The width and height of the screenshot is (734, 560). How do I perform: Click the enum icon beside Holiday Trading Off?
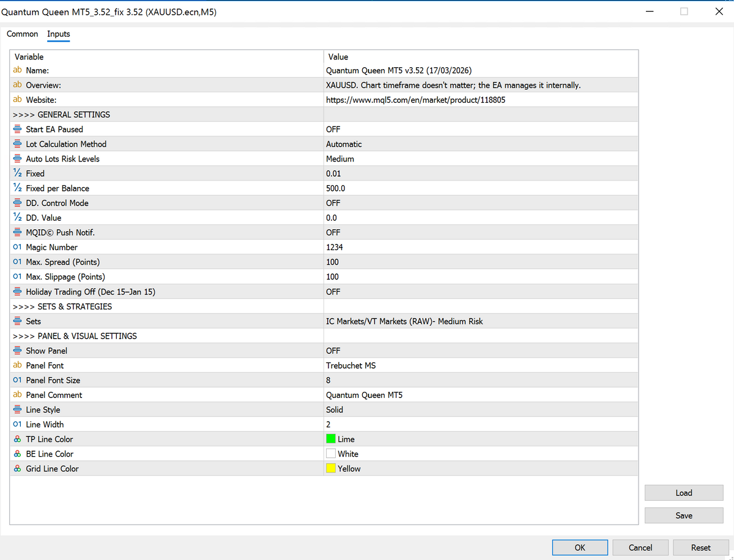click(x=17, y=292)
